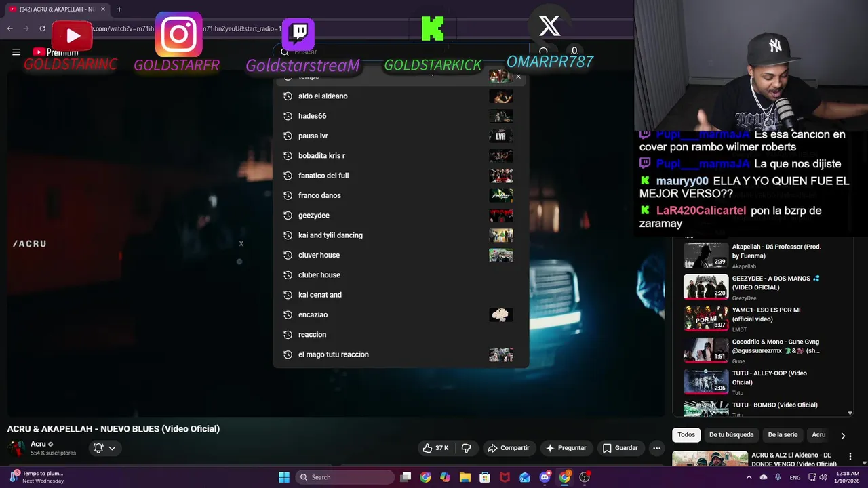The width and height of the screenshot is (868, 488).
Task: Select 'pausa lvr' search suggestion
Action: pyautogui.click(x=400, y=136)
